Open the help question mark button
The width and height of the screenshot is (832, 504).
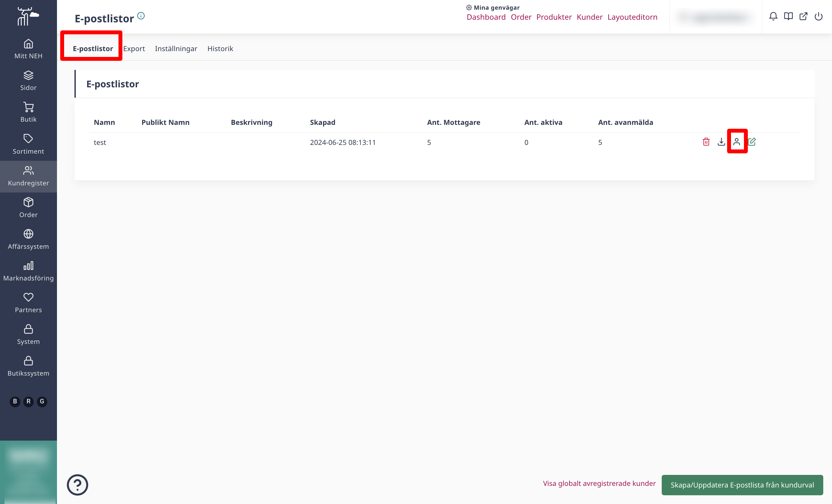[x=77, y=485]
